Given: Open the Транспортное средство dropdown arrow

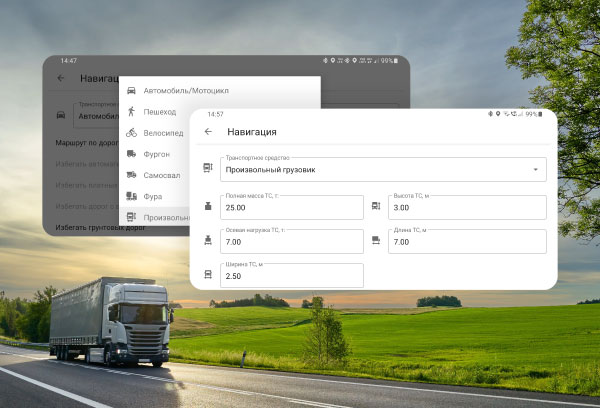Looking at the screenshot, I should (535, 170).
